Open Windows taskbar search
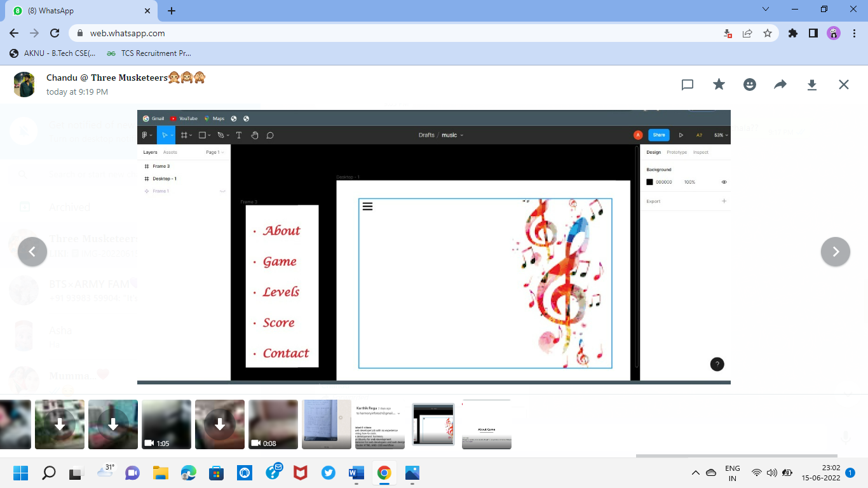 point(48,473)
